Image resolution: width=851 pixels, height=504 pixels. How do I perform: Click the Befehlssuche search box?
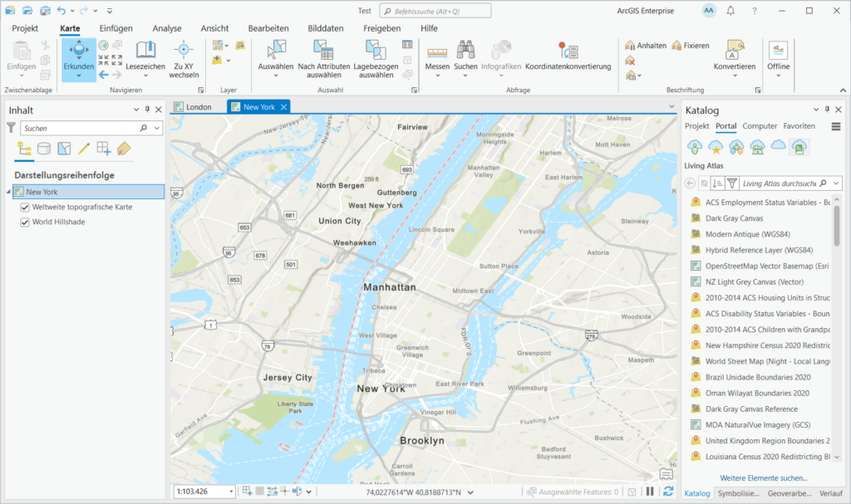[x=435, y=11]
